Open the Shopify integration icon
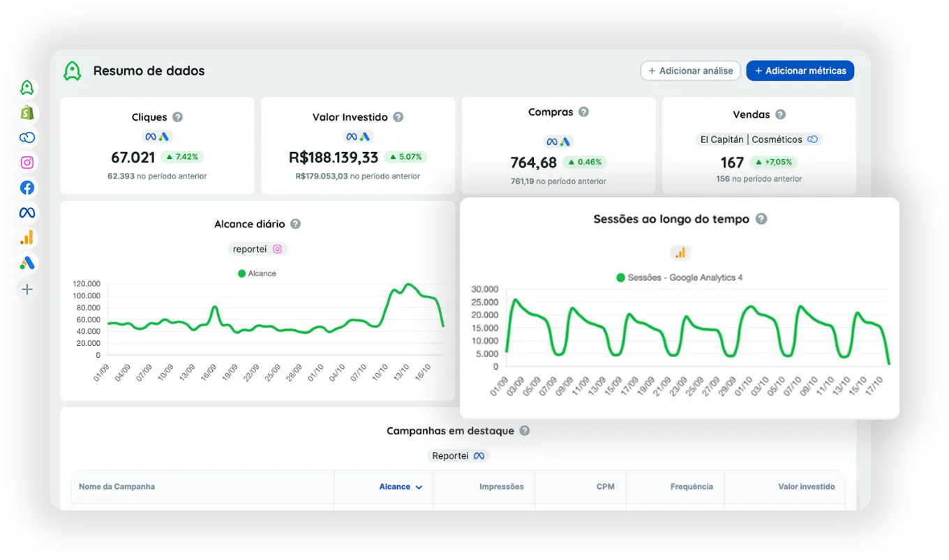The image size is (949, 560). pyautogui.click(x=27, y=113)
